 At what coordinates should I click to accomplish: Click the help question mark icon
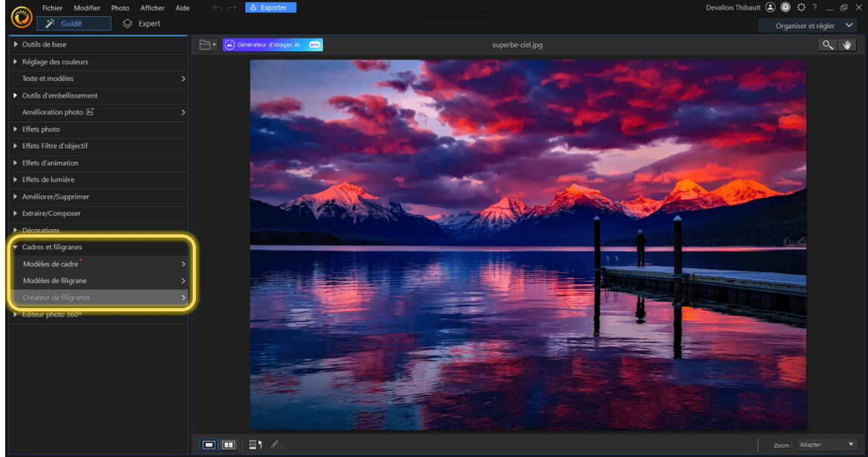(x=815, y=8)
